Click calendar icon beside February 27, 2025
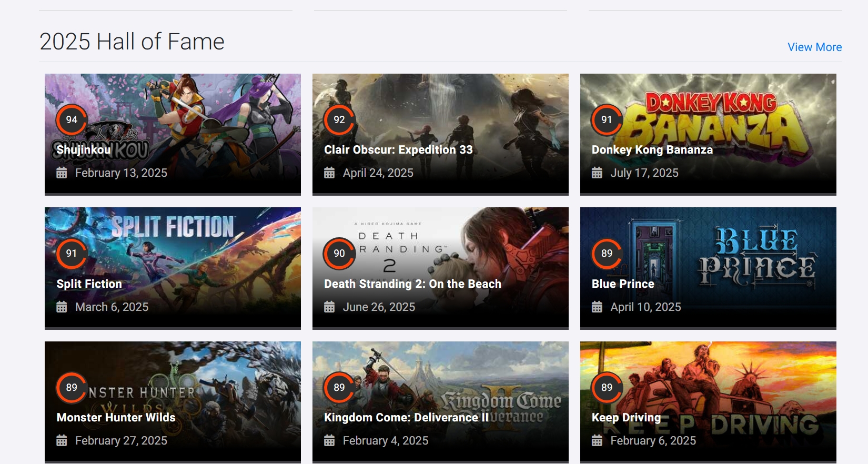This screenshot has width=868, height=464. pos(62,441)
